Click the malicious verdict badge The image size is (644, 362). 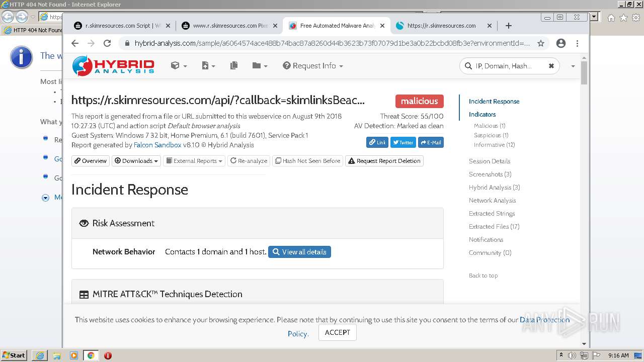419,101
